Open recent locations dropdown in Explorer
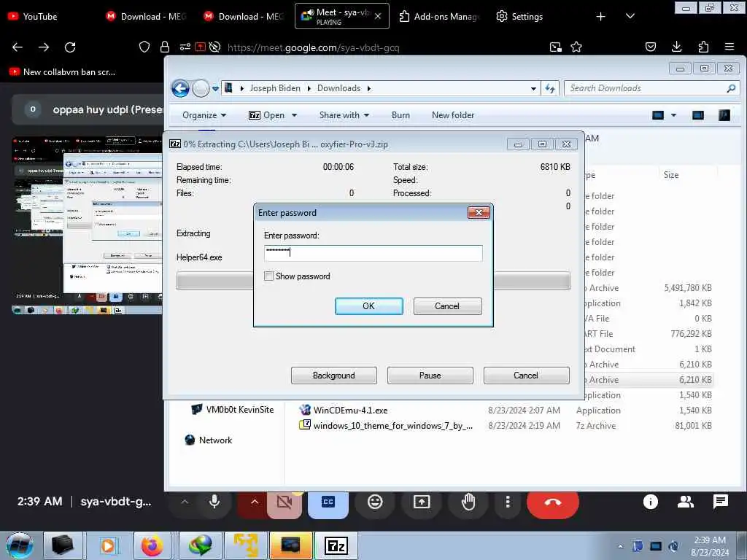Image resolution: width=747 pixels, height=560 pixels. (215, 88)
